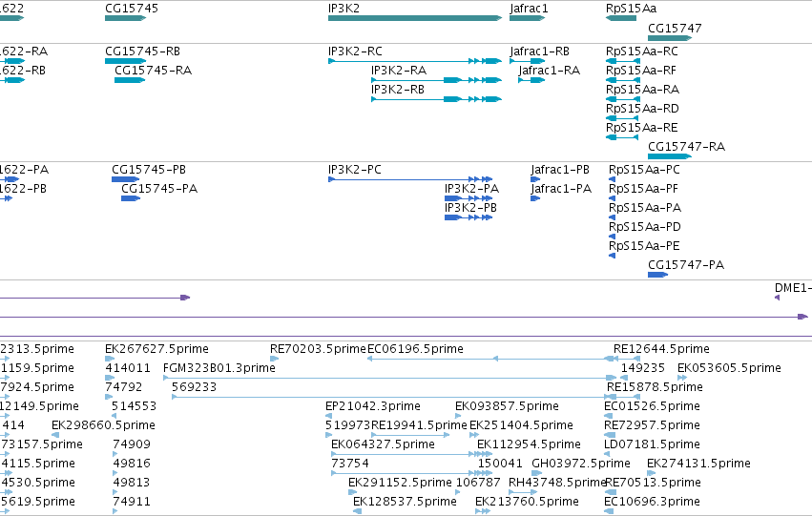
Task: Select the 73754 EST label
Action: click(350, 464)
